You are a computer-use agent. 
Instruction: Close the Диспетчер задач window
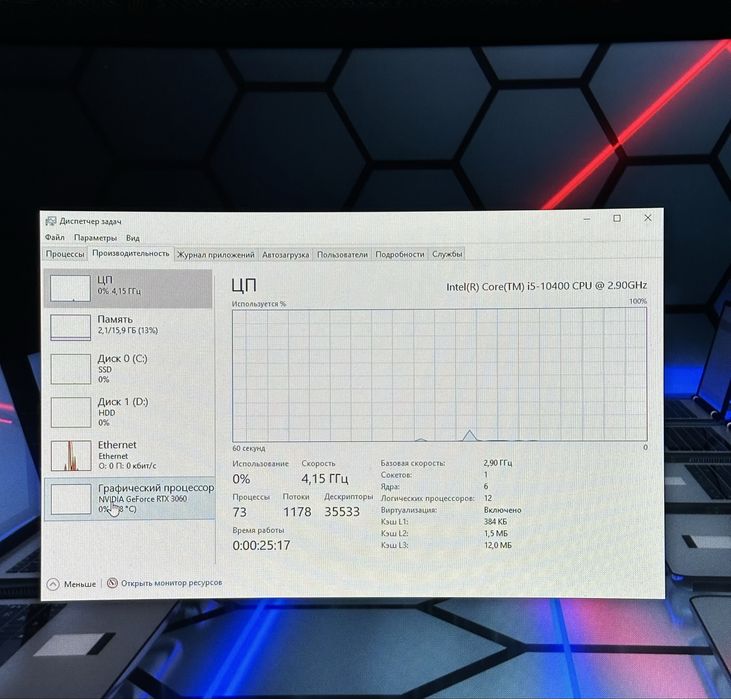pos(648,218)
